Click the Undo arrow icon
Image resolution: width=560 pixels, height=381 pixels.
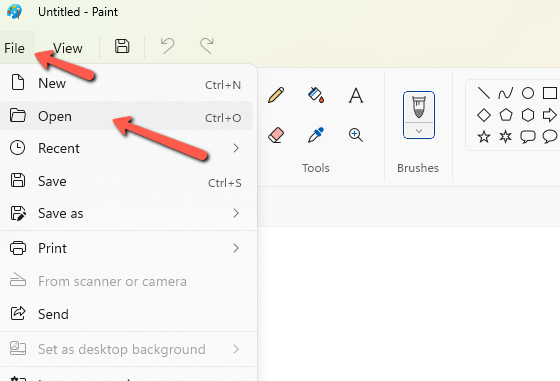(167, 46)
